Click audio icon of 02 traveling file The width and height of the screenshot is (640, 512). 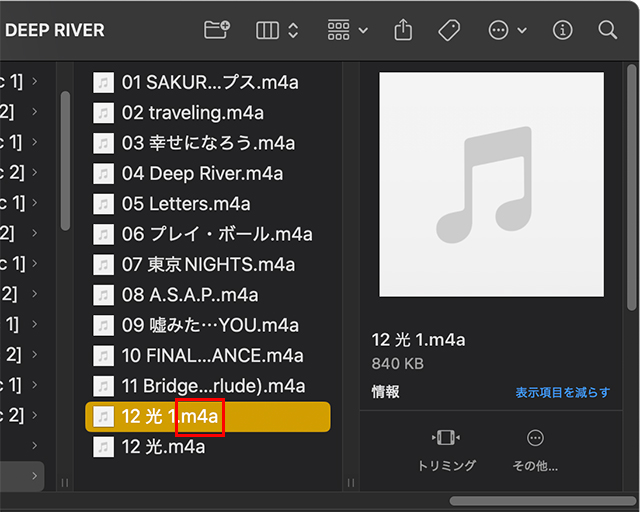[103, 113]
